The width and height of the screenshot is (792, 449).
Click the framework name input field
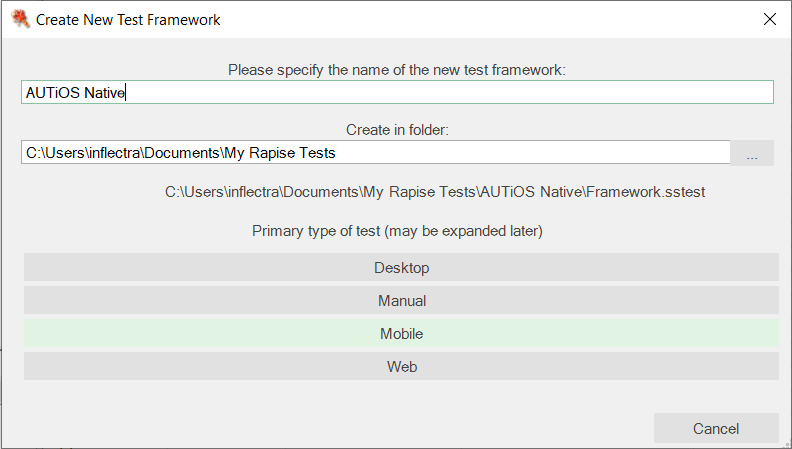pyautogui.click(x=450, y=92)
